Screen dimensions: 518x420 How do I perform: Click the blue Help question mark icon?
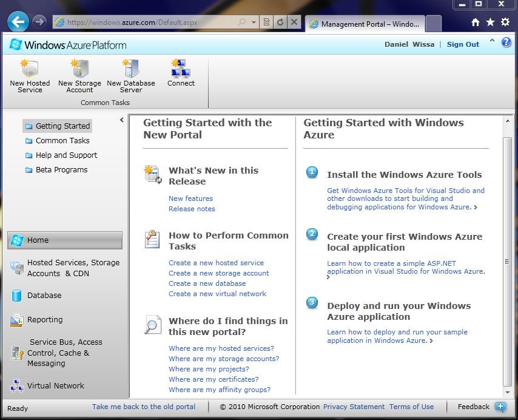click(x=506, y=42)
